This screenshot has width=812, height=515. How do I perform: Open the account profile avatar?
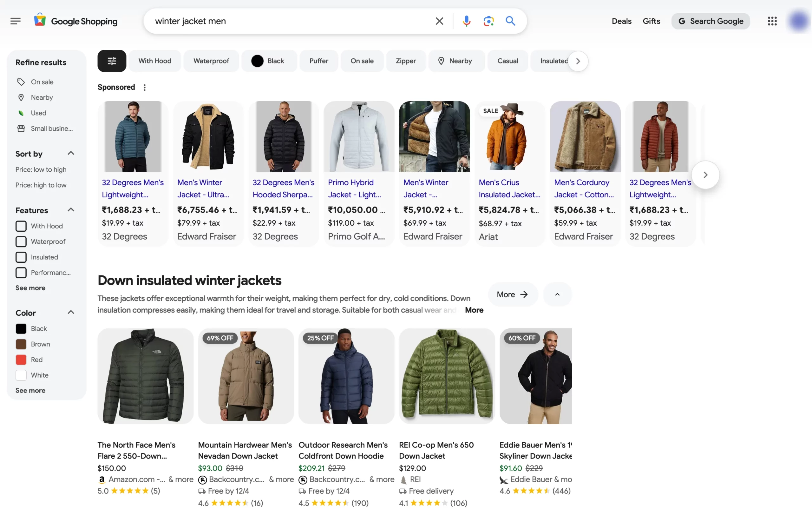798,21
